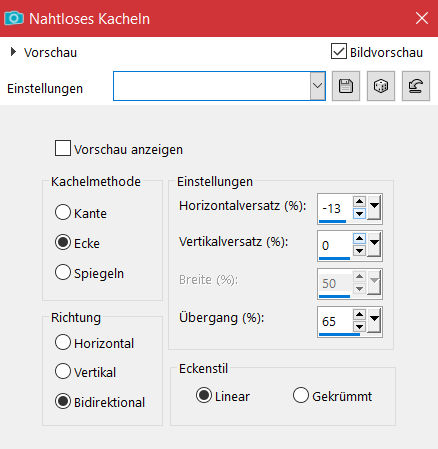This screenshot has width=438, height=449.
Task: Choose the Vertikal direction option
Action: 63,371
